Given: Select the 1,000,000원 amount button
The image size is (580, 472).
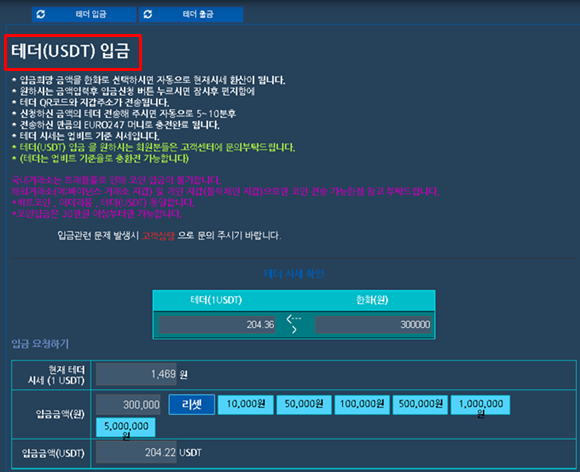Looking at the screenshot, I should coord(480,405).
